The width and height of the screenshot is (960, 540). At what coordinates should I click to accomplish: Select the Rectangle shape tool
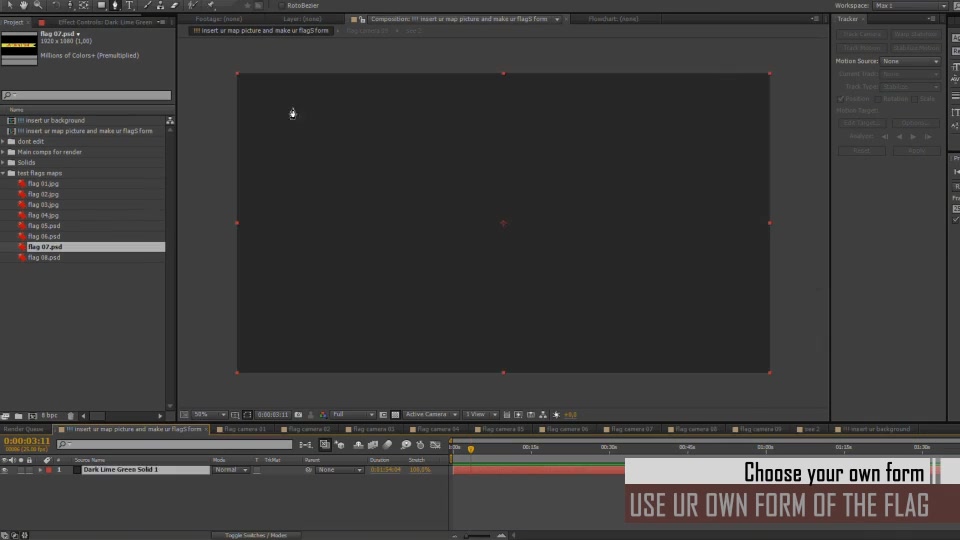tap(101, 5)
